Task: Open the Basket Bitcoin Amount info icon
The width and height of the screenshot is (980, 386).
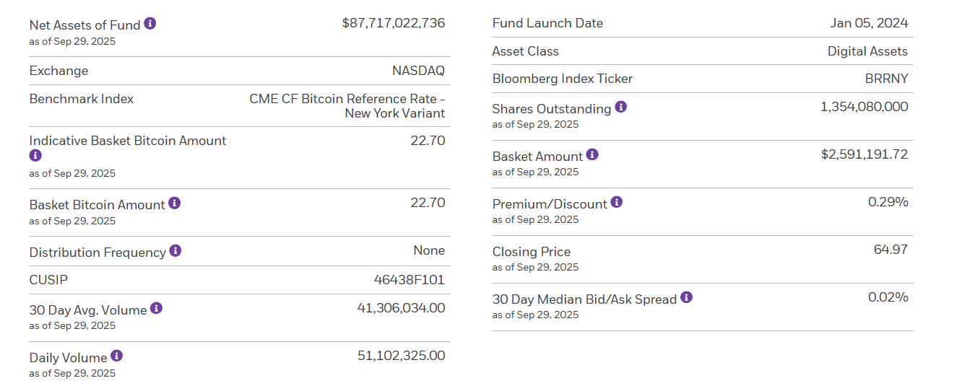Action: pos(175,203)
